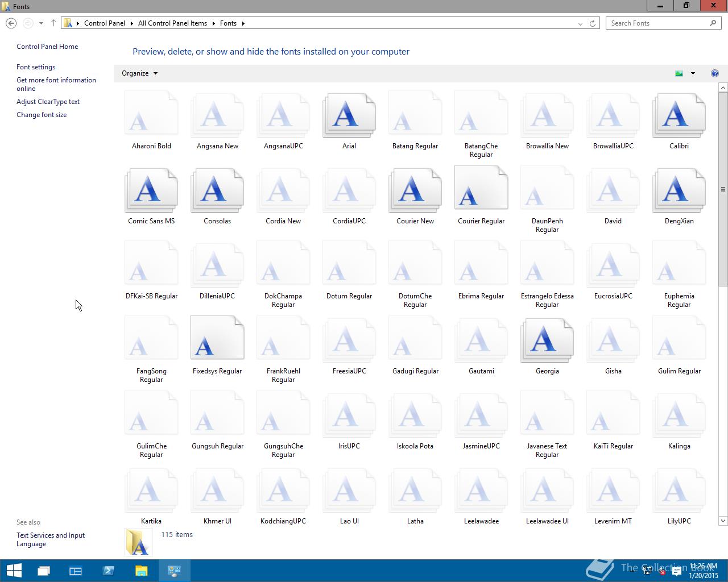Image resolution: width=728 pixels, height=582 pixels.
Task: Open the Windows Start button
Action: click(x=14, y=571)
